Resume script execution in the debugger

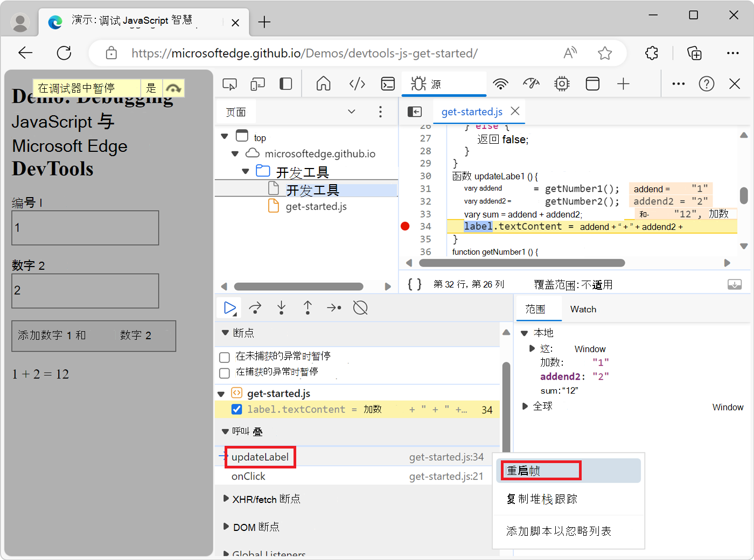(x=228, y=307)
